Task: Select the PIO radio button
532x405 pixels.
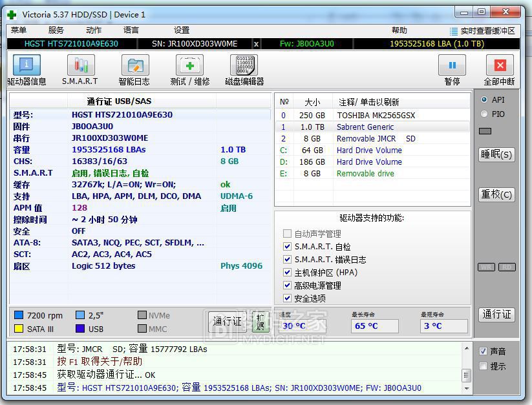Action: coord(484,114)
